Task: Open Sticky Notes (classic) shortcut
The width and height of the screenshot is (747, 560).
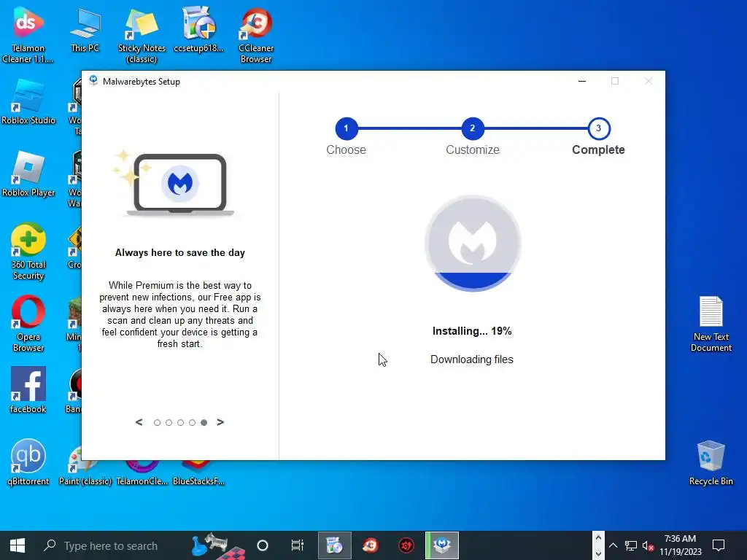Action: (142, 34)
